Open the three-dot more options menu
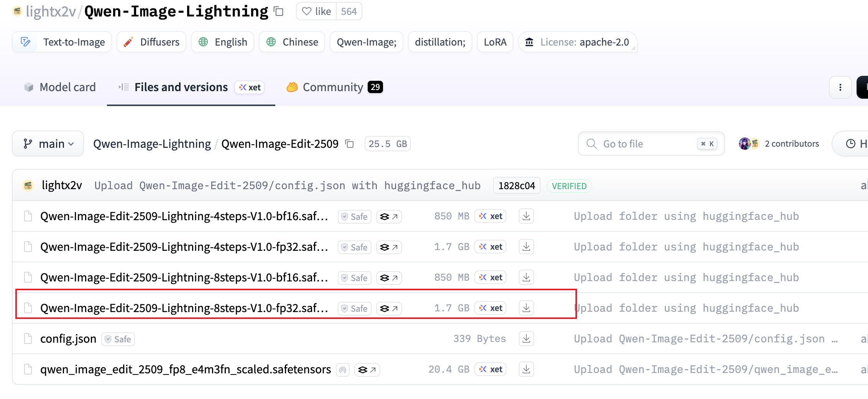 (x=840, y=87)
